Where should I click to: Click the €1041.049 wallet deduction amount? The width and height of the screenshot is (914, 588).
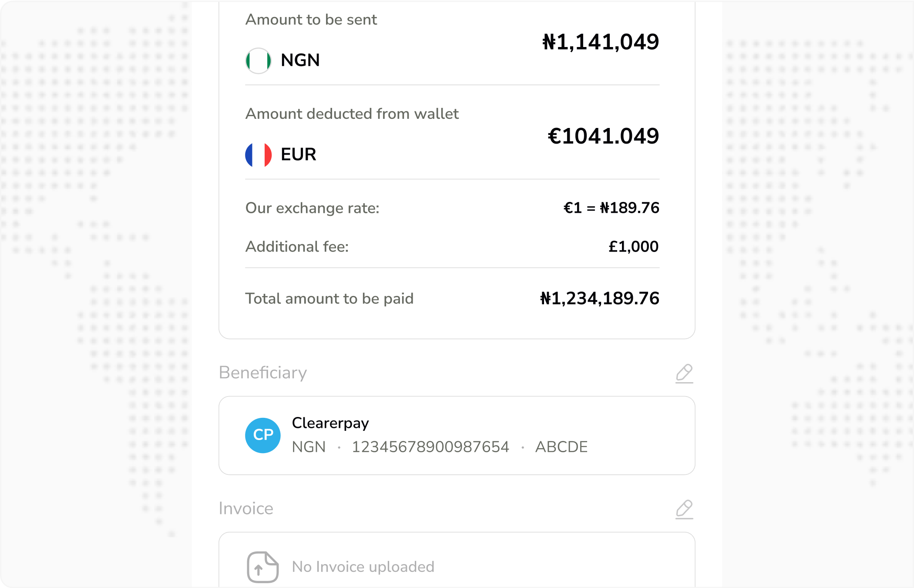(603, 136)
